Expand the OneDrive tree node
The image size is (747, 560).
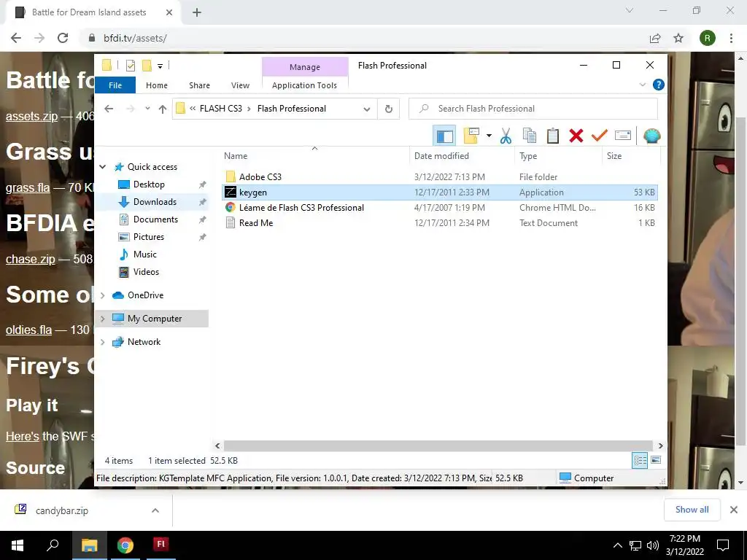tap(102, 295)
